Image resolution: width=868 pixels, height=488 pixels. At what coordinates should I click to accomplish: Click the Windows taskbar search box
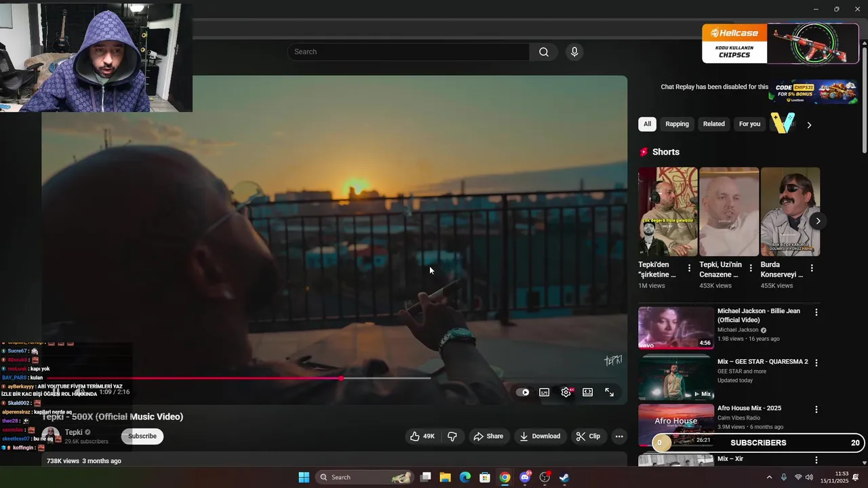point(366,477)
